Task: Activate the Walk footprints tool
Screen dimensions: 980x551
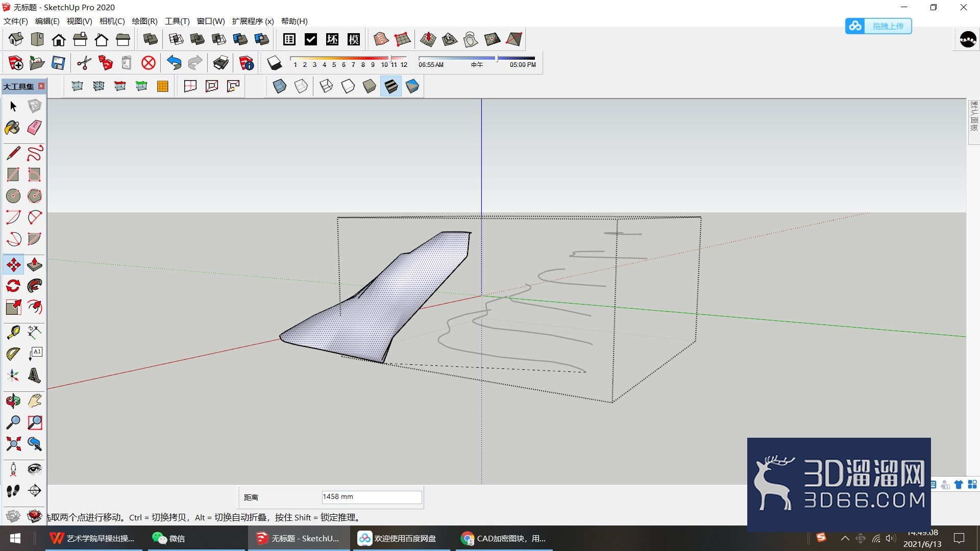Action: point(13,491)
